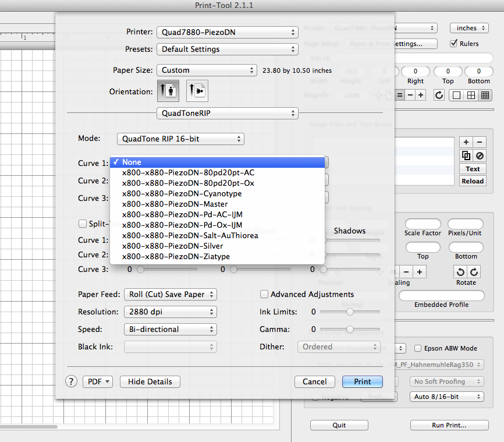Select the fine grid view icon

[x=485, y=95]
